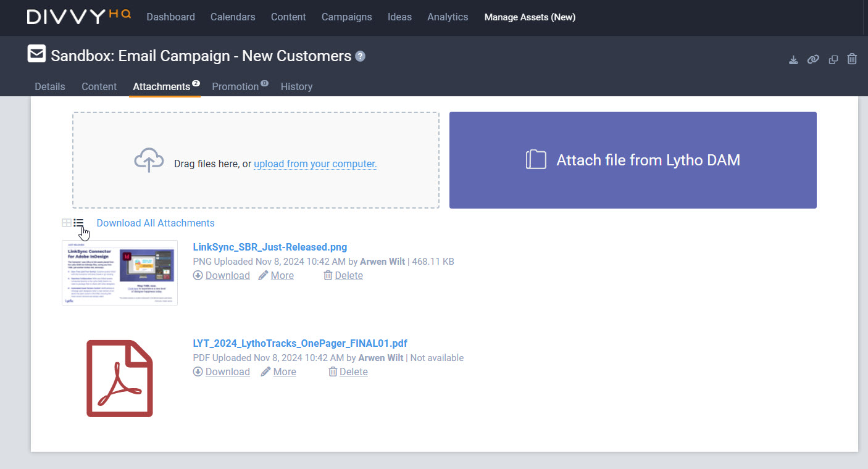Screen dimensions: 868x469
Task: Click the DivvyHQ logo
Action: pos(79,17)
